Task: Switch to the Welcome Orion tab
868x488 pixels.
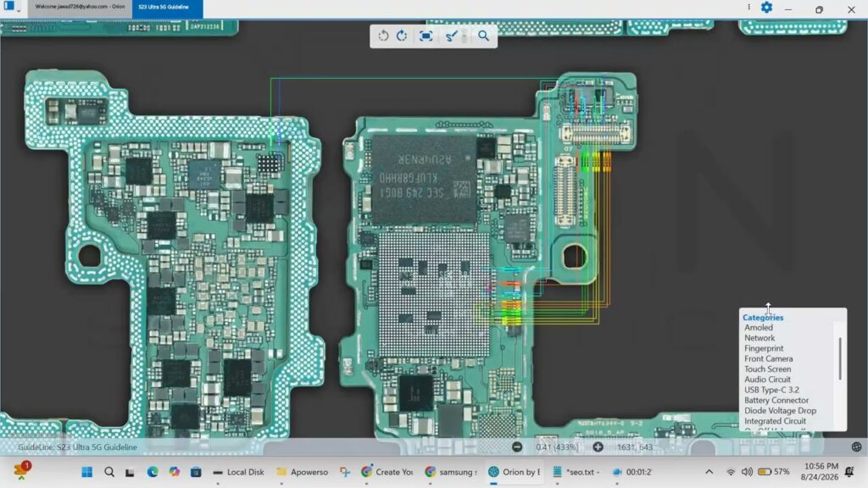Action: [x=80, y=7]
